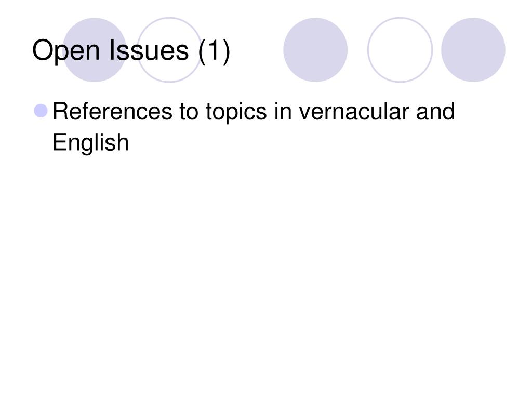Click the lavender bullet point marker

(41, 111)
